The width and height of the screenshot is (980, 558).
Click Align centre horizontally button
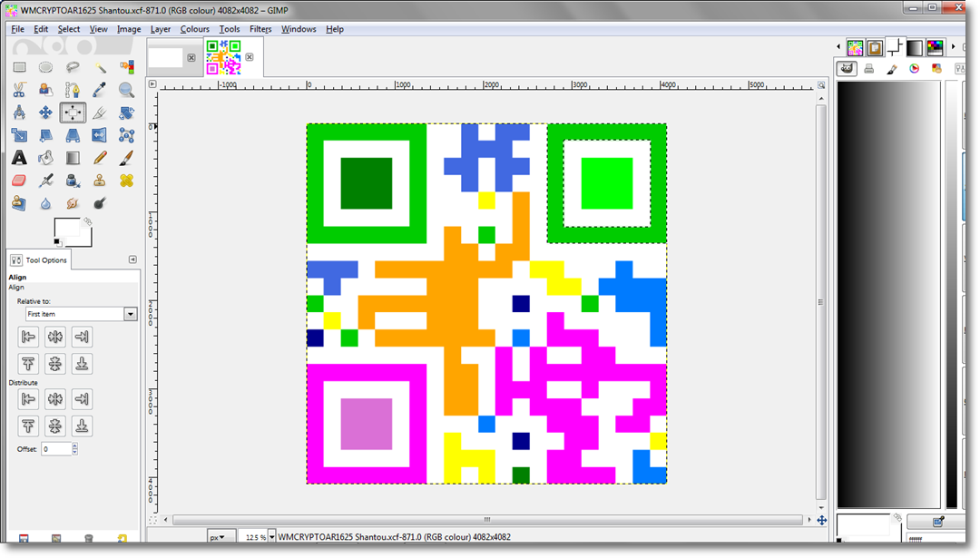[x=55, y=337]
